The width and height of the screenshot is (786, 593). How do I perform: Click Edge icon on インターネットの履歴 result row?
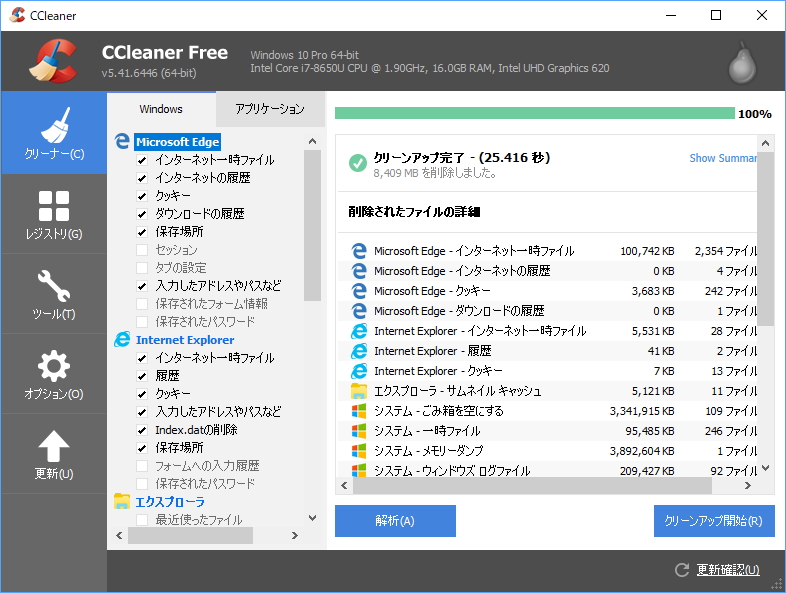pos(359,271)
